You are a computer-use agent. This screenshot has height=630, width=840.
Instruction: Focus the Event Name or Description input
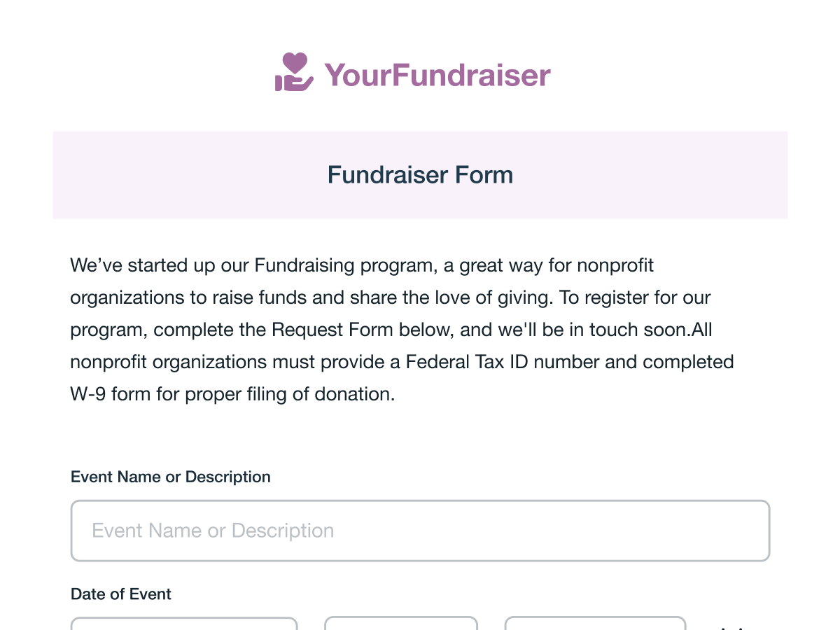420,531
